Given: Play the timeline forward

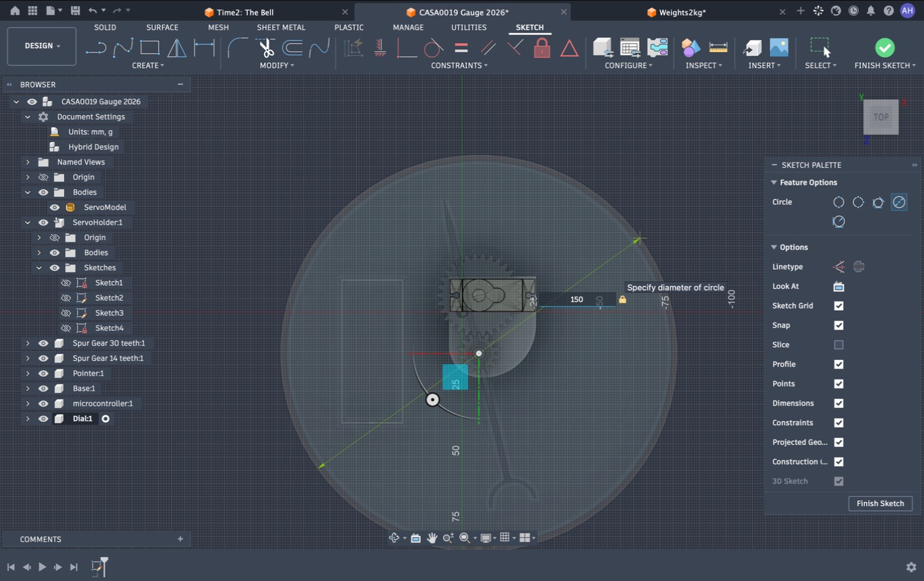Looking at the screenshot, I should pos(42,568).
